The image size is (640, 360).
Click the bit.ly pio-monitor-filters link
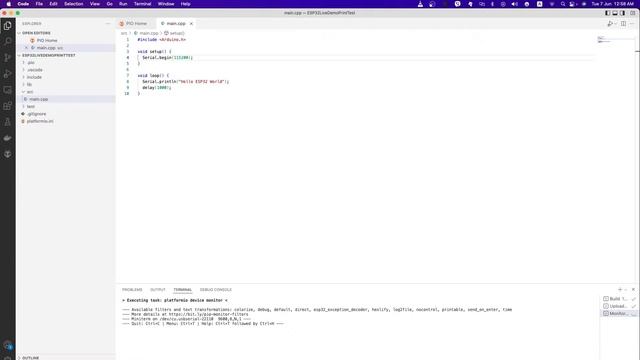point(208,314)
